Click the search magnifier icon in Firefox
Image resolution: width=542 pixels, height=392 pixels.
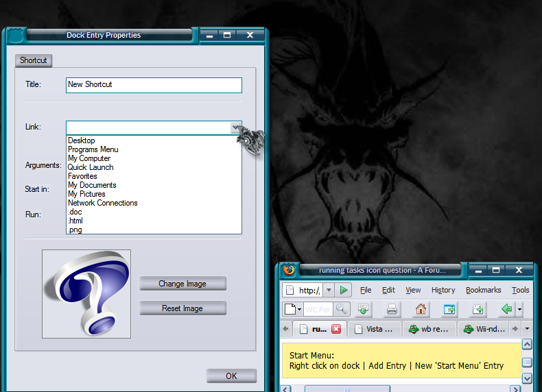(342, 309)
